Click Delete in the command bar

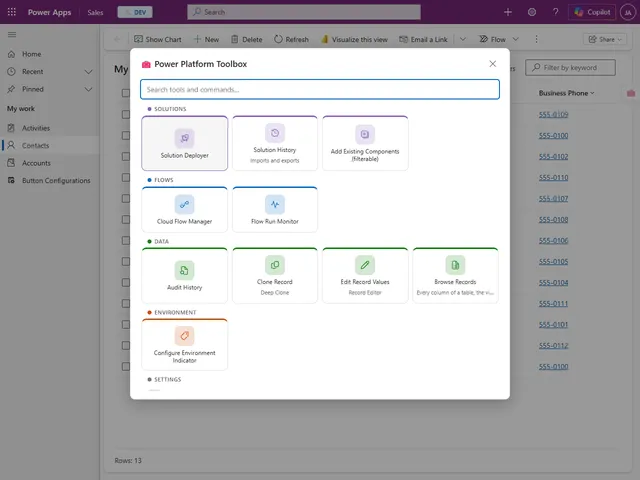247,39
